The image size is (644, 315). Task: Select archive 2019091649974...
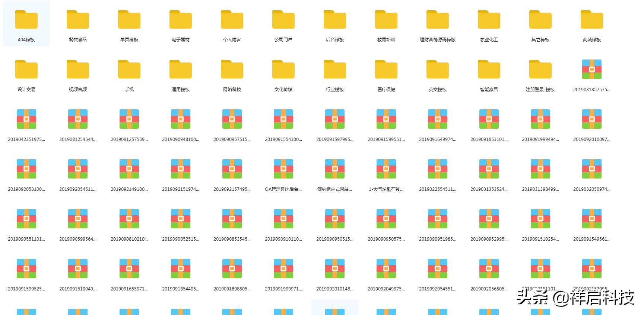[x=438, y=119]
